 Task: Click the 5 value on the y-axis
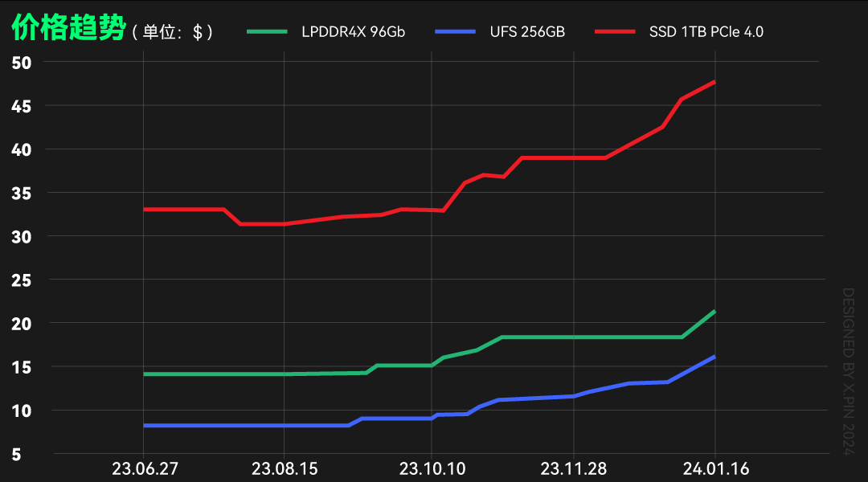pos(17,455)
